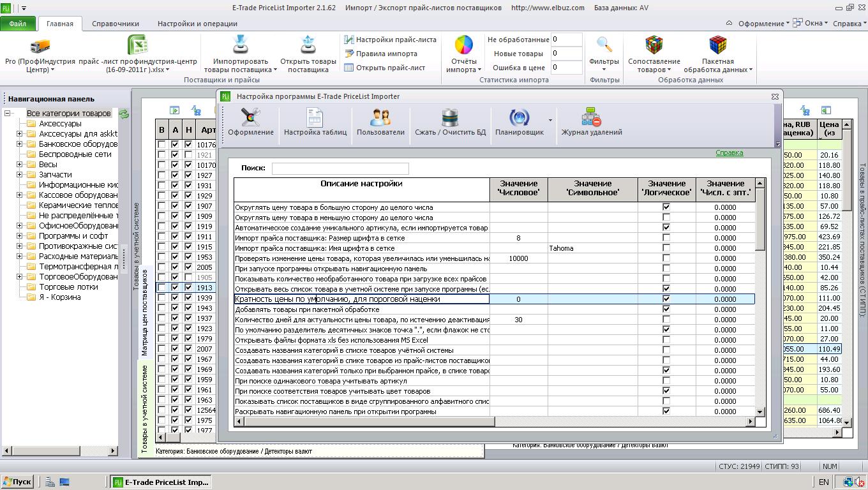Switch to vertical tab Матрица цен поставщиков
868x490 pixels.
tap(144, 312)
